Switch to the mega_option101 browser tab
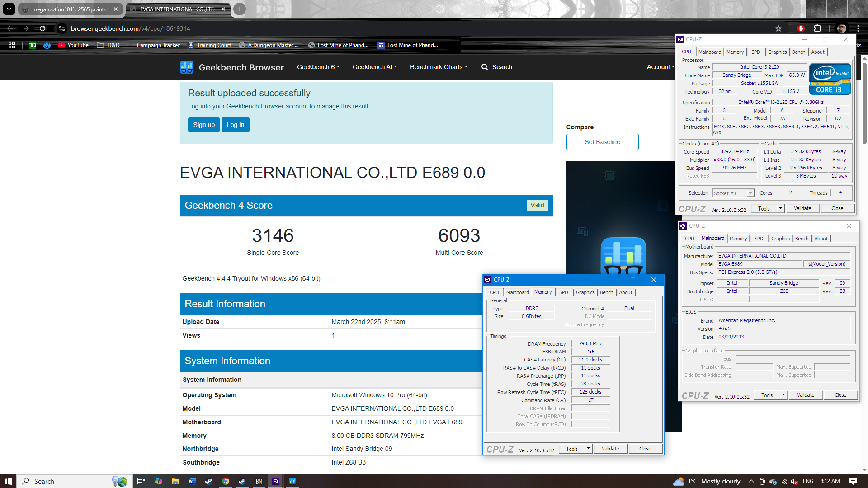 coord(69,9)
